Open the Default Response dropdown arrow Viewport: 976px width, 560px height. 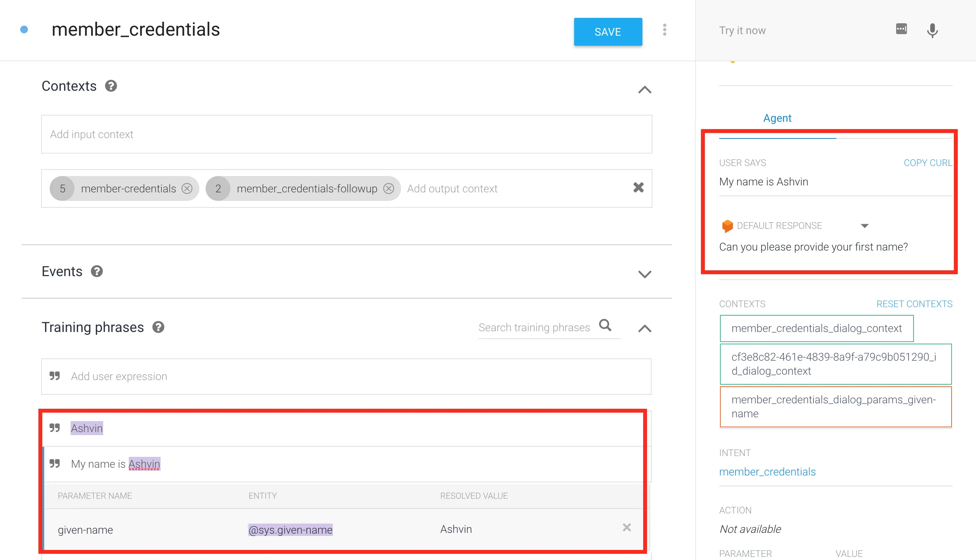[x=864, y=226]
